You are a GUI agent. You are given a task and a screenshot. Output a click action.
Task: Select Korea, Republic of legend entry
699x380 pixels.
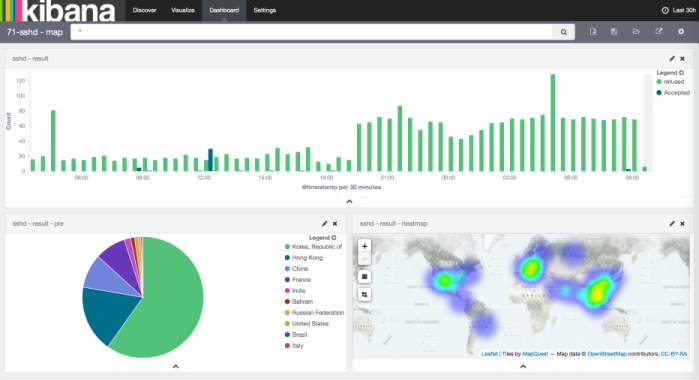(x=313, y=247)
